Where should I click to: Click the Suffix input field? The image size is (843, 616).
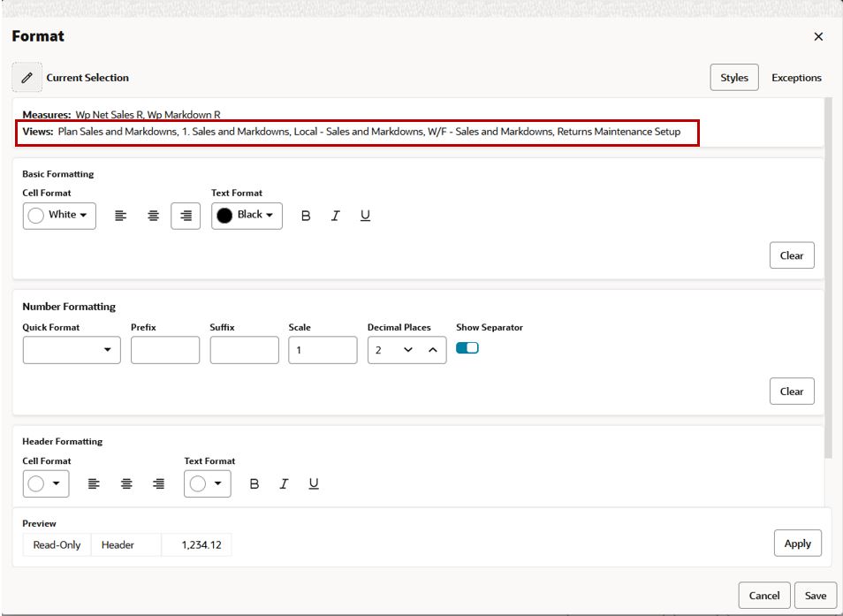click(x=245, y=350)
